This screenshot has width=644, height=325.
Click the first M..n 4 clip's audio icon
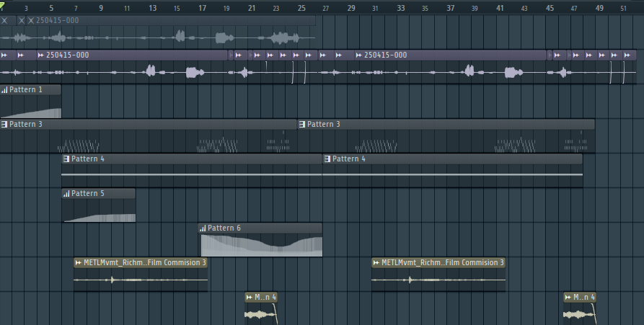tap(250, 297)
